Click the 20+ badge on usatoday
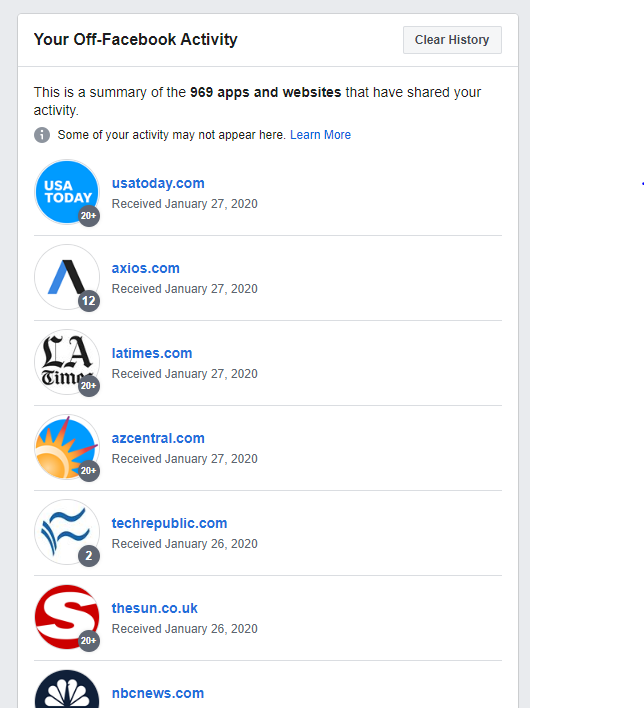Screen dimensions: 644x708 coord(89,216)
